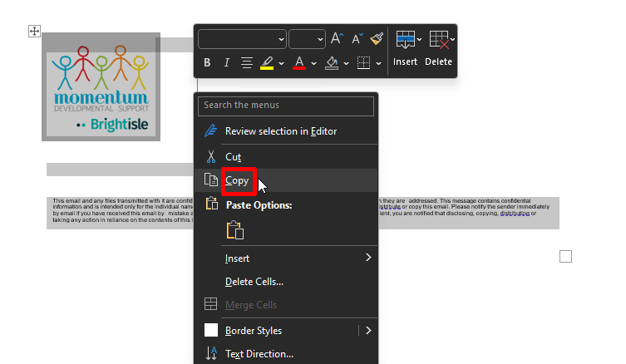The image size is (626, 364).
Task: Open the font size dropdown
Action: [x=307, y=38]
